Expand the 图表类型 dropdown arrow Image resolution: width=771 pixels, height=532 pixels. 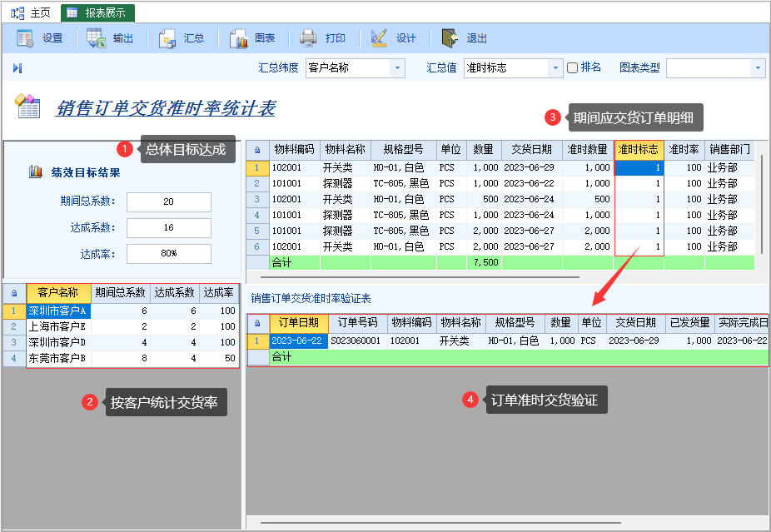(758, 67)
